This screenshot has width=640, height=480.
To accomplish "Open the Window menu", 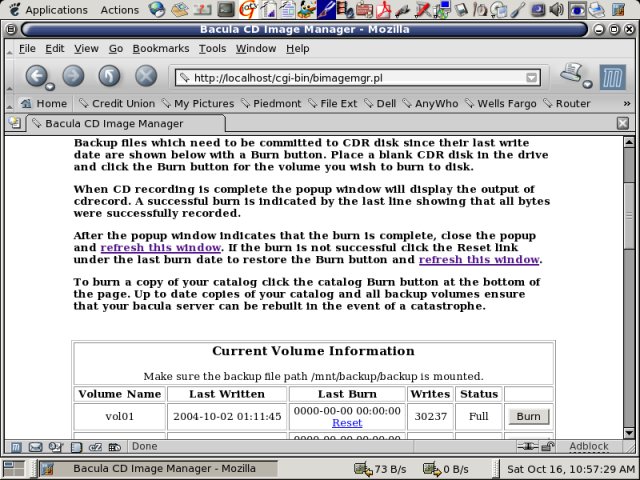I will click(256, 49).
